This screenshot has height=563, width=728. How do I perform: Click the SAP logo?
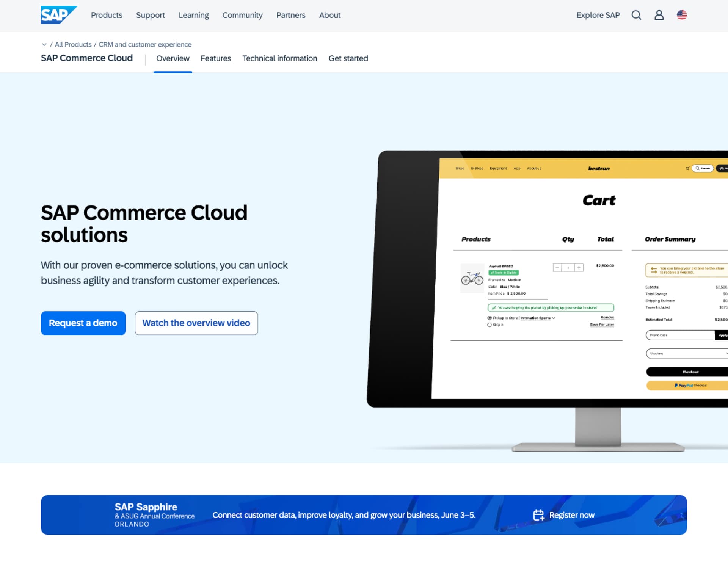pyautogui.click(x=59, y=15)
